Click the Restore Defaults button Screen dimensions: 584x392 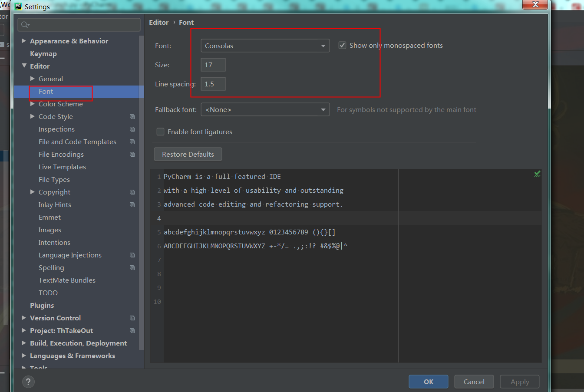pyautogui.click(x=188, y=154)
